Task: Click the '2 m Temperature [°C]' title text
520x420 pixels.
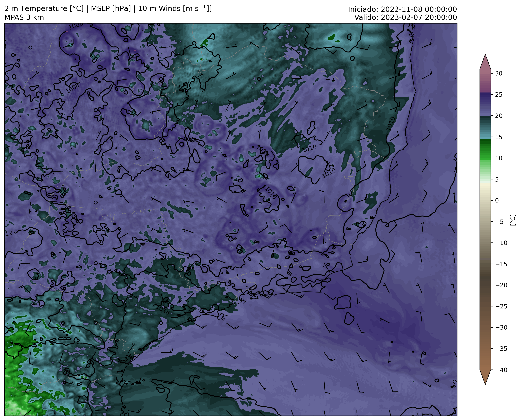Action: pyautogui.click(x=44, y=9)
